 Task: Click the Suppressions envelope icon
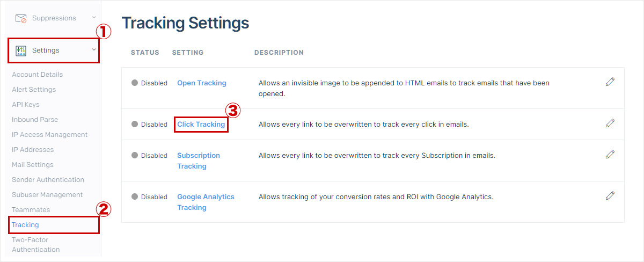[x=21, y=18]
